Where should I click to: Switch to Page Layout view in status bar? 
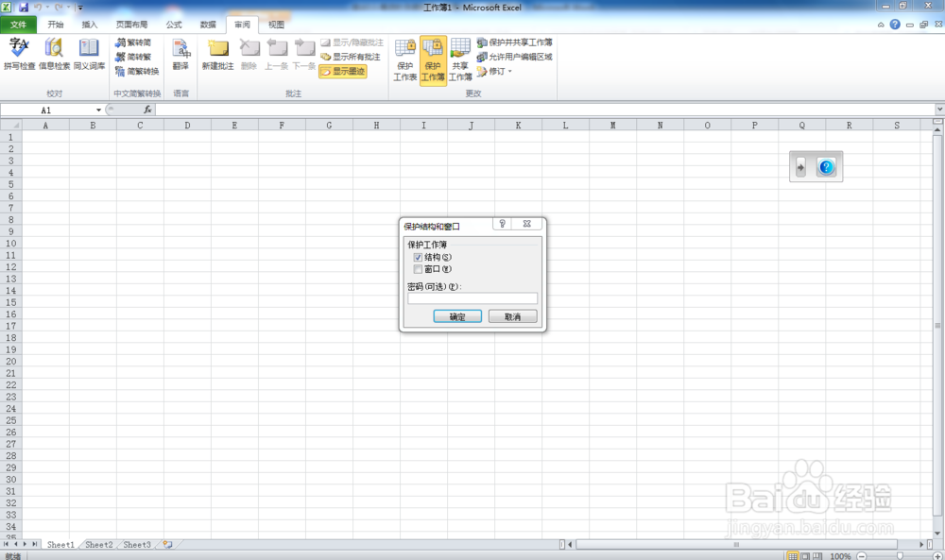[x=805, y=556]
